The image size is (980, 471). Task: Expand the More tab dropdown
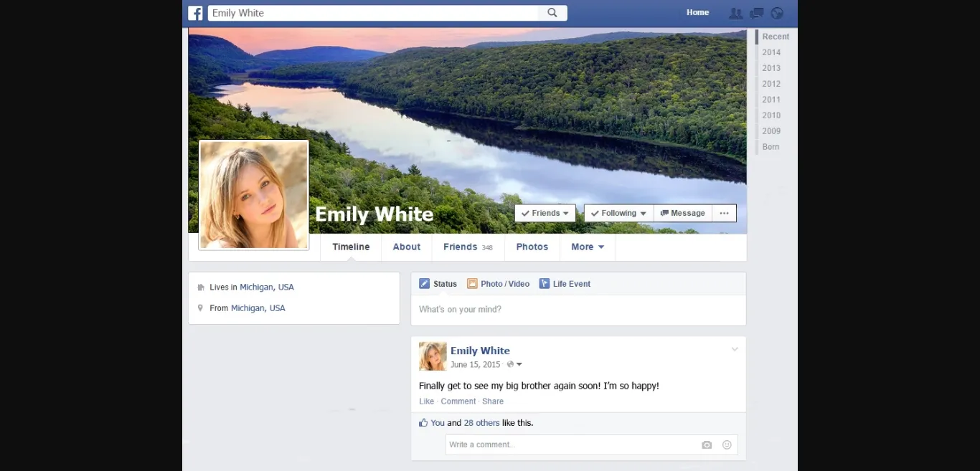pyautogui.click(x=588, y=247)
